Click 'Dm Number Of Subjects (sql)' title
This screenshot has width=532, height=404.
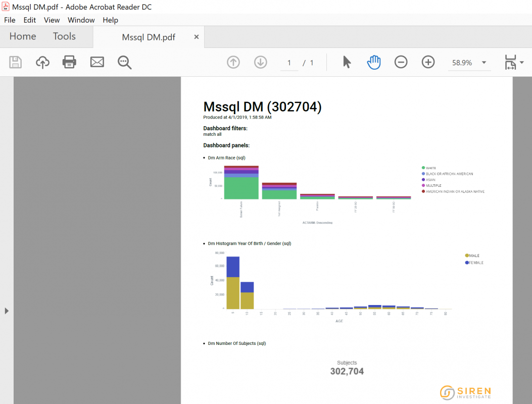pyautogui.click(x=237, y=343)
